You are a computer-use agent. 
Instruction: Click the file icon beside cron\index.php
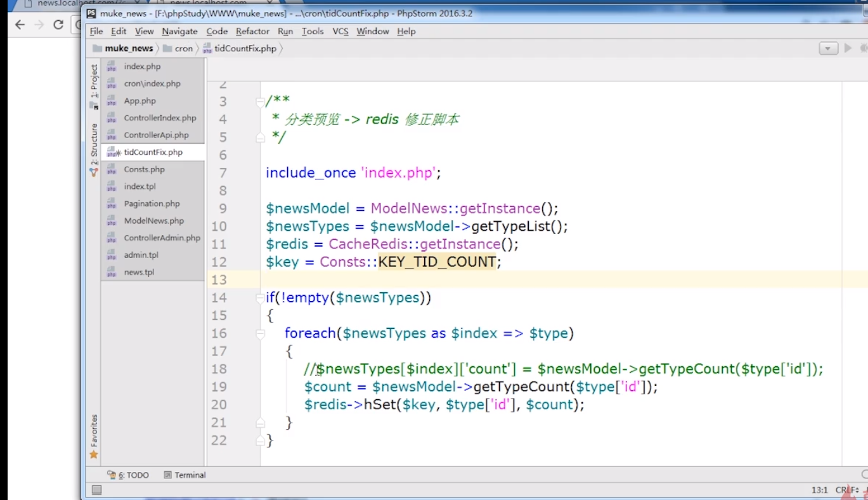[x=112, y=84]
